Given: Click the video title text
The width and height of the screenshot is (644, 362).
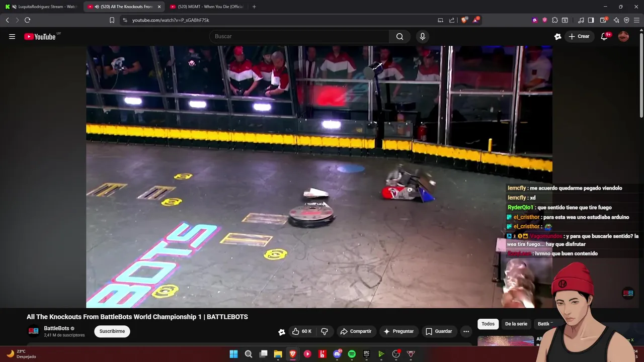Looking at the screenshot, I should coord(137,317).
